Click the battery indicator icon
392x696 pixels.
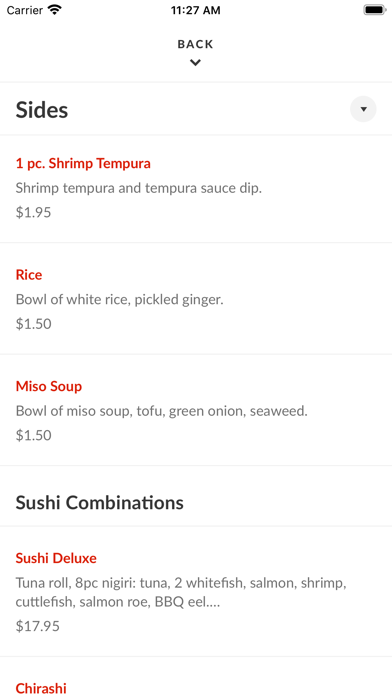(x=374, y=10)
